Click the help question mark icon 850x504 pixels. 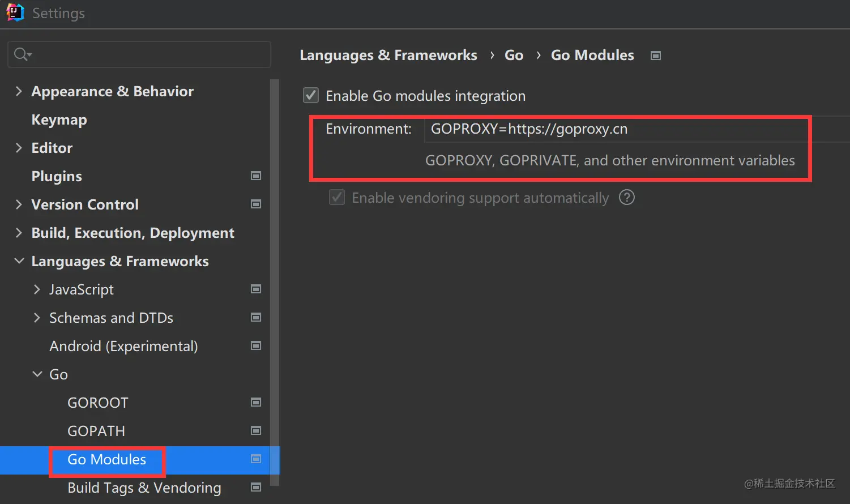point(626,198)
